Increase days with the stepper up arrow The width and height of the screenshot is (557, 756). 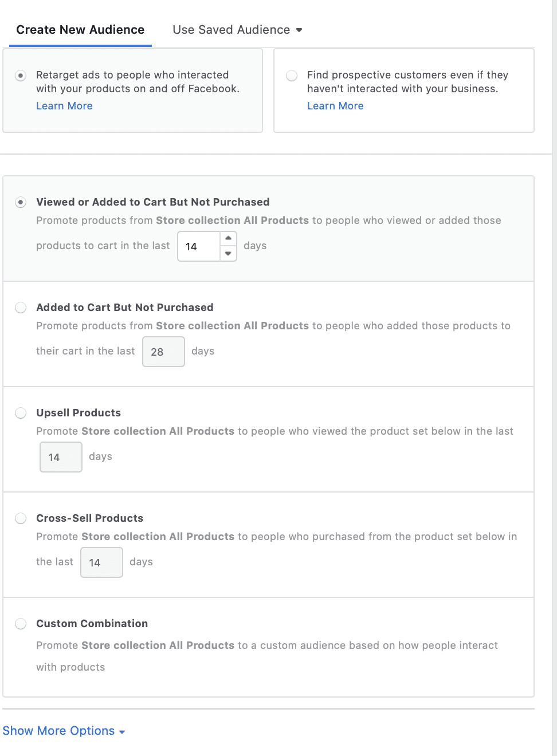coord(228,238)
